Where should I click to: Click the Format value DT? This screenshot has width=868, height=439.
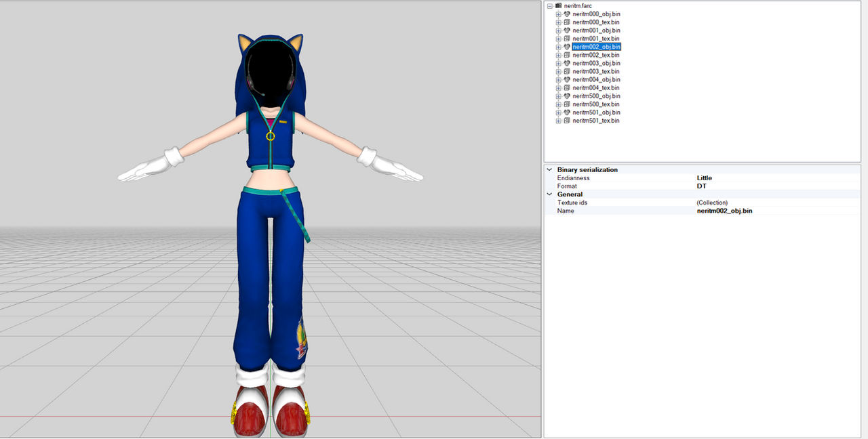[701, 186]
